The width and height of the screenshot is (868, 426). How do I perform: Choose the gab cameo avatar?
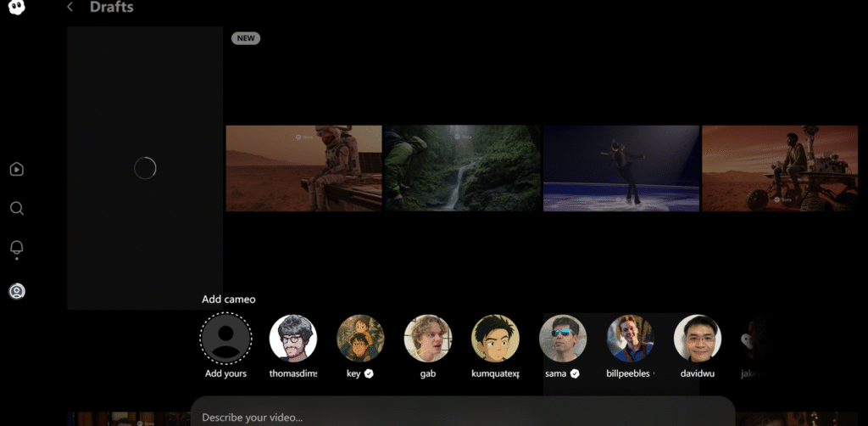point(427,338)
